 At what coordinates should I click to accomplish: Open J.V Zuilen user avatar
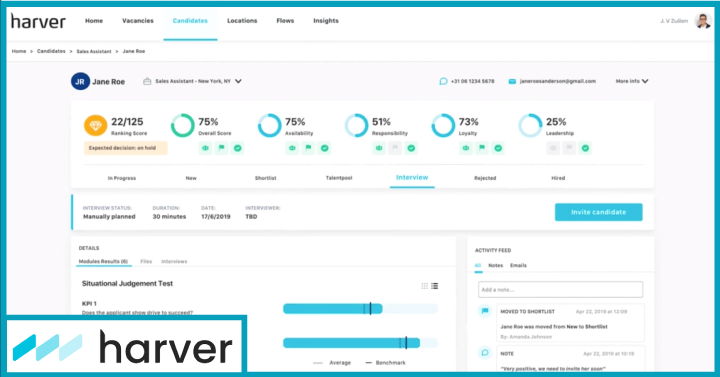pos(703,21)
